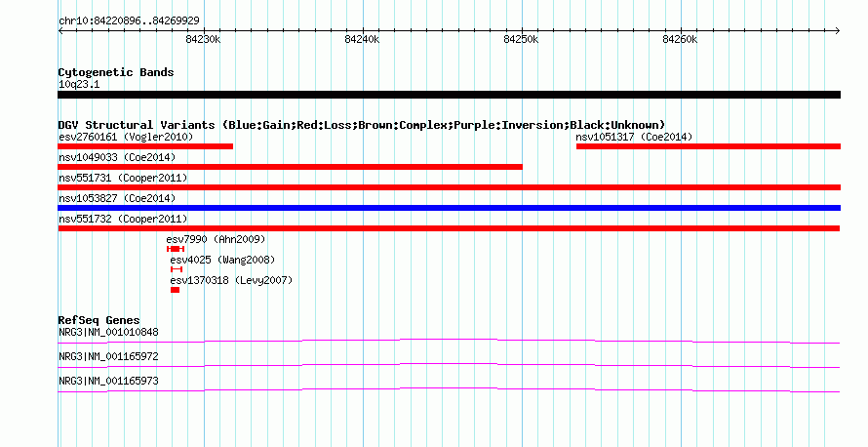Image resolution: width=868 pixels, height=447 pixels.
Task: Click the NRG3|NM_001165972 gene track line
Action: (449, 366)
